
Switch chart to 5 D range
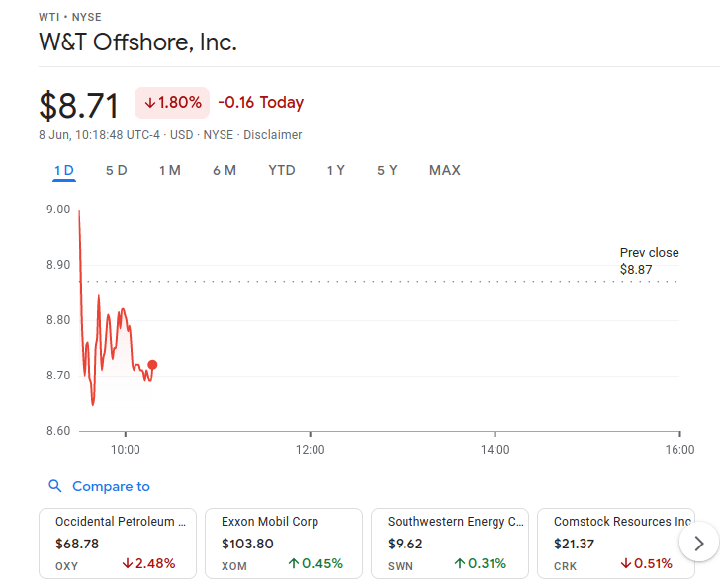[x=116, y=171]
